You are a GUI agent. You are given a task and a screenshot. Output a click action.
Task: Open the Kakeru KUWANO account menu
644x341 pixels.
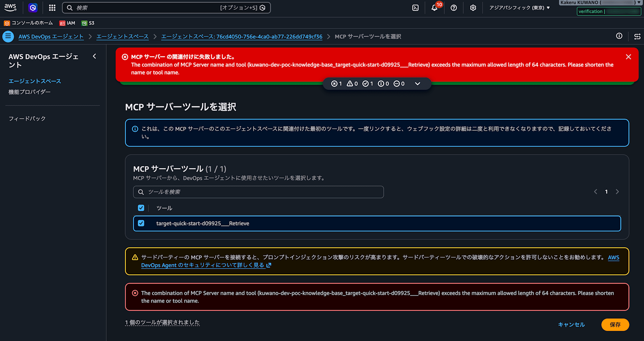pos(601,3)
